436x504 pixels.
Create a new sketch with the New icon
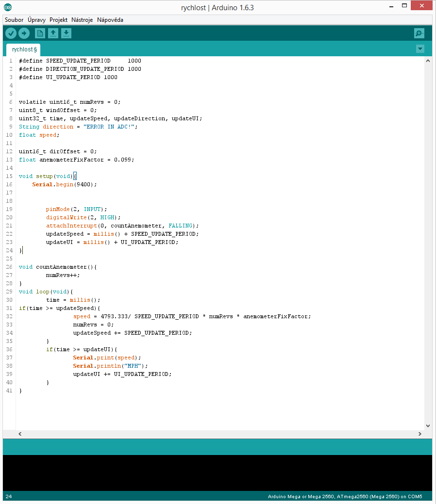tap(40, 33)
